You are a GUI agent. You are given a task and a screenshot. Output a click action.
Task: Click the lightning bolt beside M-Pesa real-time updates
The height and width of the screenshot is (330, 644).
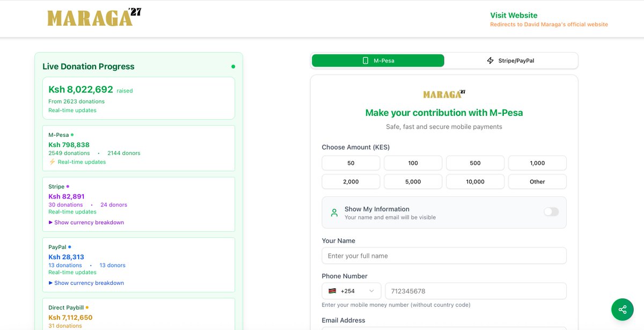tap(52, 162)
